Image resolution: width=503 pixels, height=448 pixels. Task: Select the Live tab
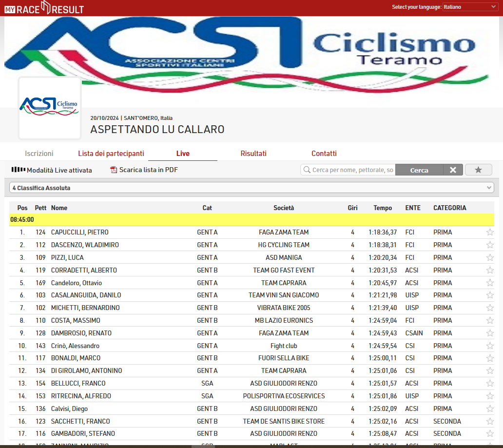(183, 154)
